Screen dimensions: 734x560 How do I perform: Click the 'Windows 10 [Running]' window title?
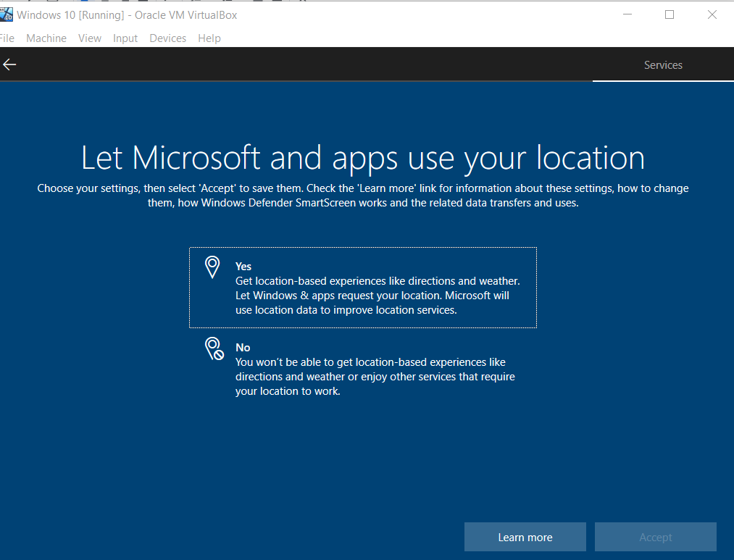pyautogui.click(x=127, y=15)
